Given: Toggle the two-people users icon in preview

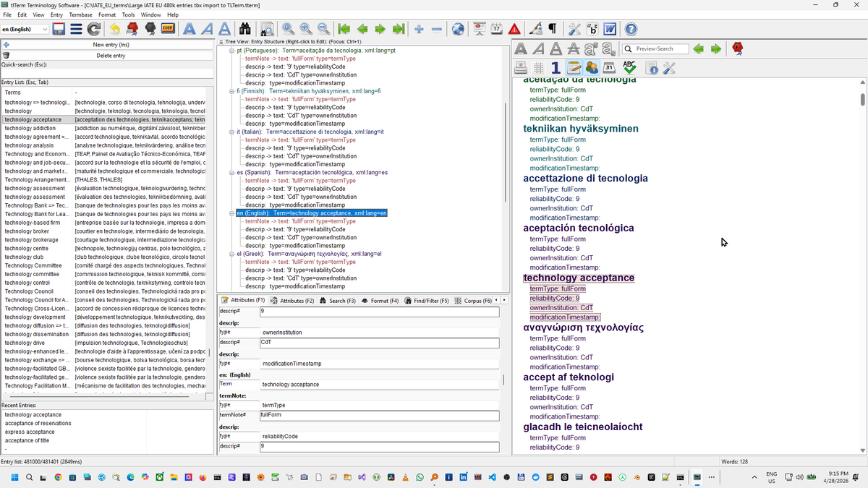Looking at the screenshot, I should click(x=592, y=67).
